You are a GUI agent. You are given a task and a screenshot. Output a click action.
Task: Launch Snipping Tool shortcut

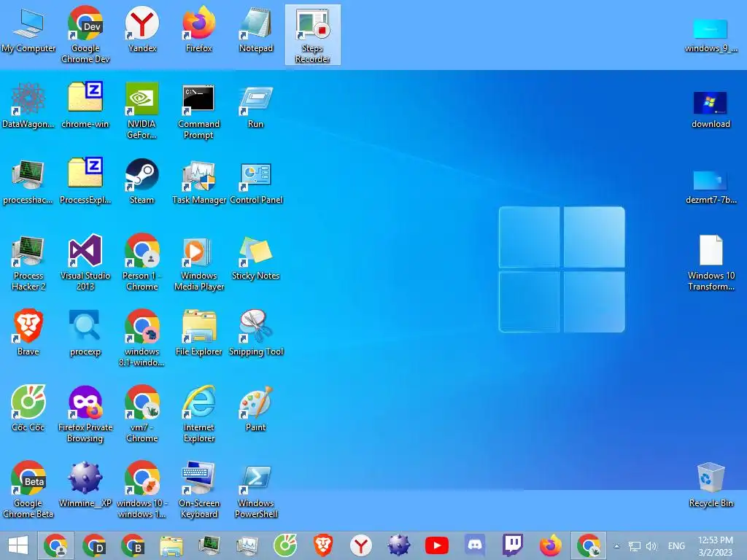tap(256, 333)
